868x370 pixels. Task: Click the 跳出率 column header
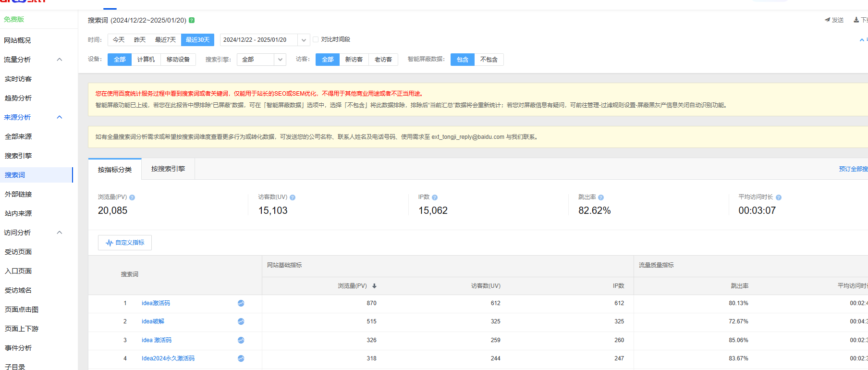point(740,286)
